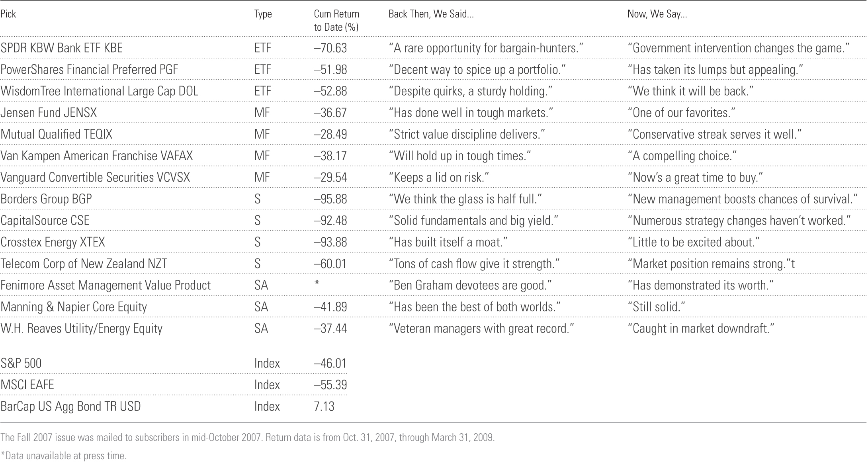This screenshot has width=868, height=462.
Task: Click WisdomTree International Large Cap DOL
Action: pos(99,91)
